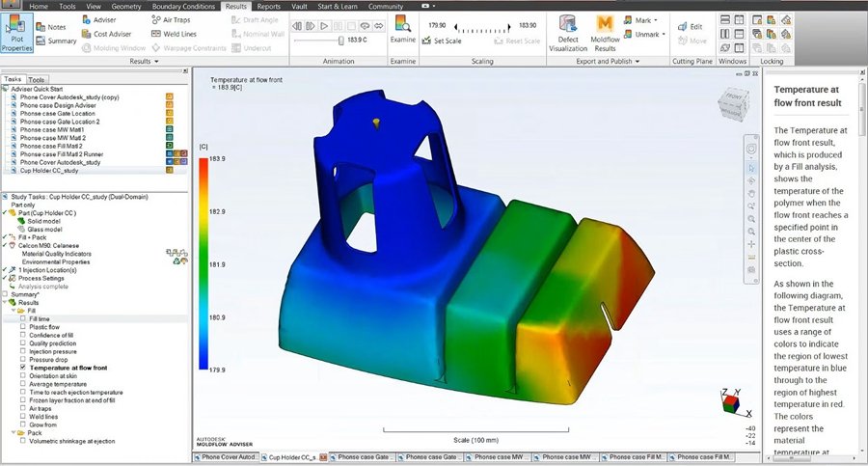868x466 pixels.
Task: Open Defect Visualization
Action: pyautogui.click(x=568, y=33)
